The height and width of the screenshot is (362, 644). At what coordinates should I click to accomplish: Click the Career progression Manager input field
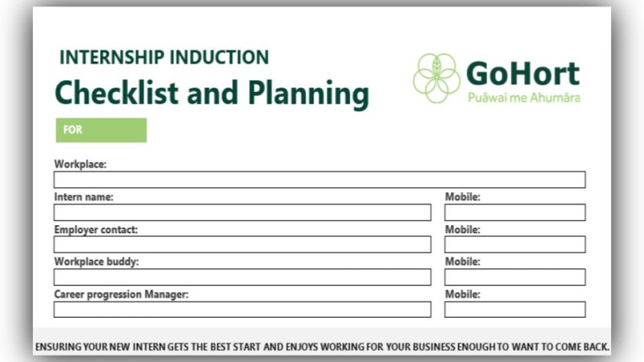(242, 310)
